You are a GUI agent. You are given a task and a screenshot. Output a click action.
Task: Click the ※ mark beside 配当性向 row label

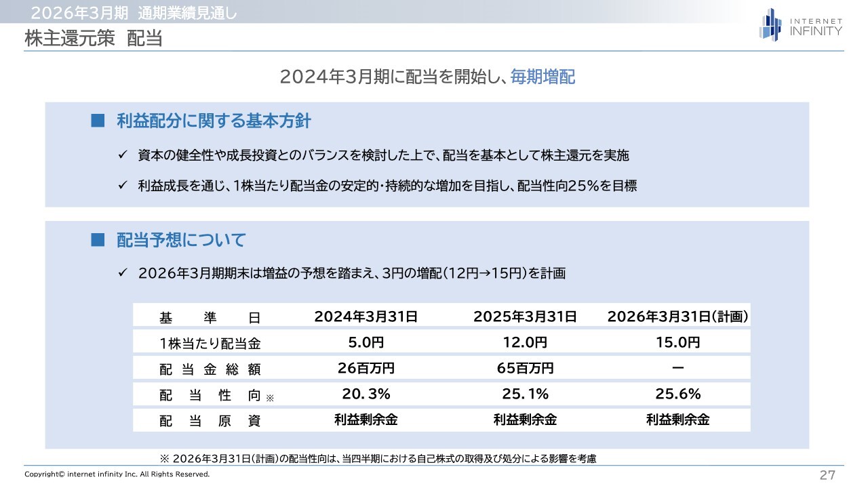pos(270,399)
